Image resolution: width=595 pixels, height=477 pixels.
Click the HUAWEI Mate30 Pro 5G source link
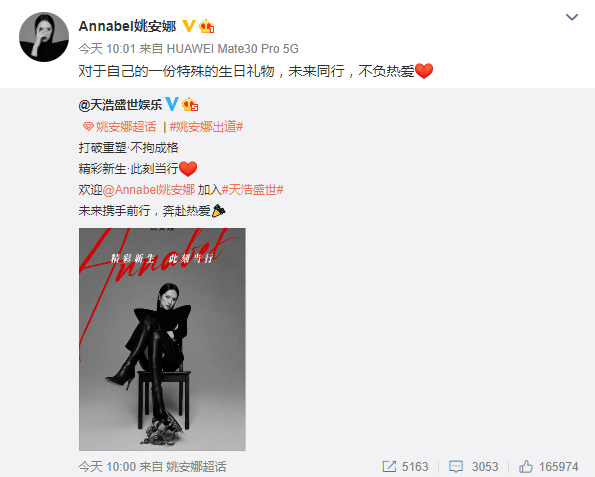[x=233, y=49]
